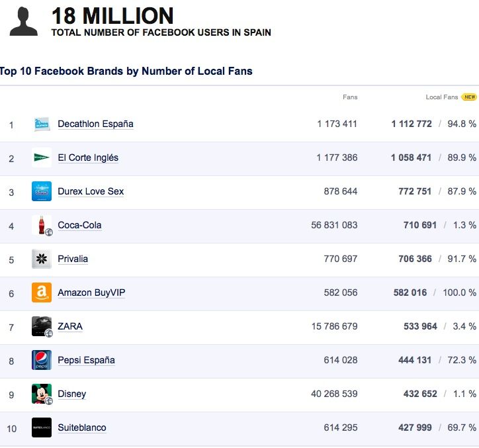
Task: Click the Suiteblanco logo icon
Action: (x=42, y=427)
